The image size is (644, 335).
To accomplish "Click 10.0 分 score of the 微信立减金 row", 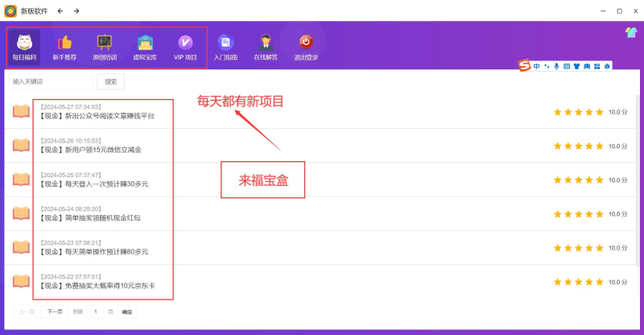I will pos(617,147).
